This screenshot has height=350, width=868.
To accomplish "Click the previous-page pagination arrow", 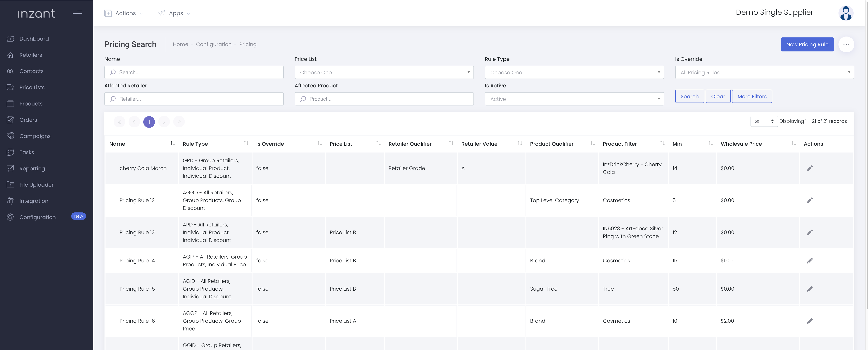I will click(134, 122).
